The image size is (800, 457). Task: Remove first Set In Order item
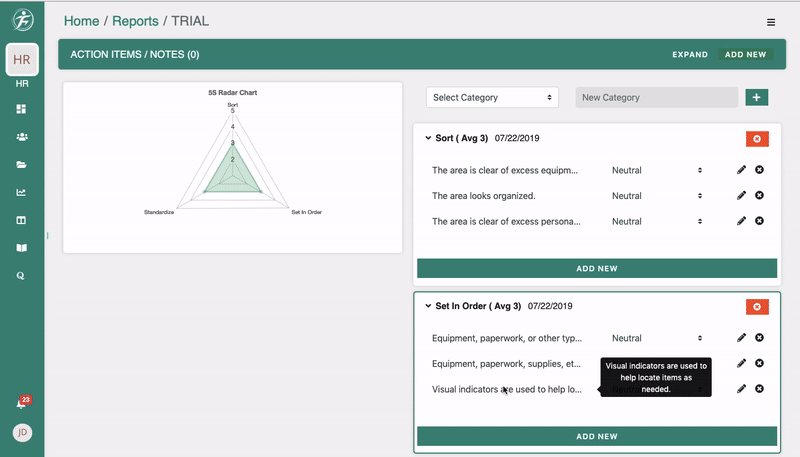coord(759,338)
